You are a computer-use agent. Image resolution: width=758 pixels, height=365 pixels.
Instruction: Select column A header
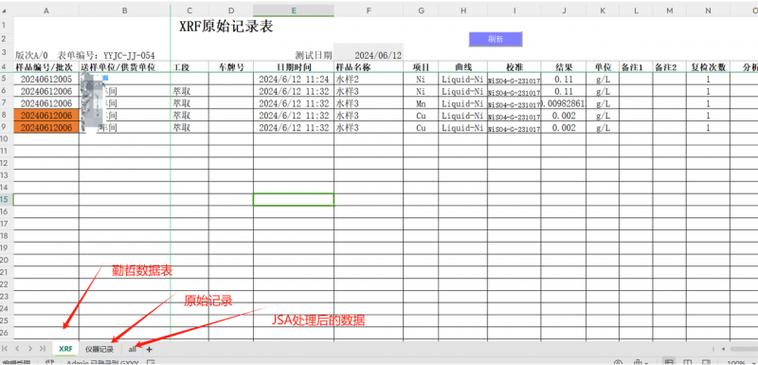46,10
